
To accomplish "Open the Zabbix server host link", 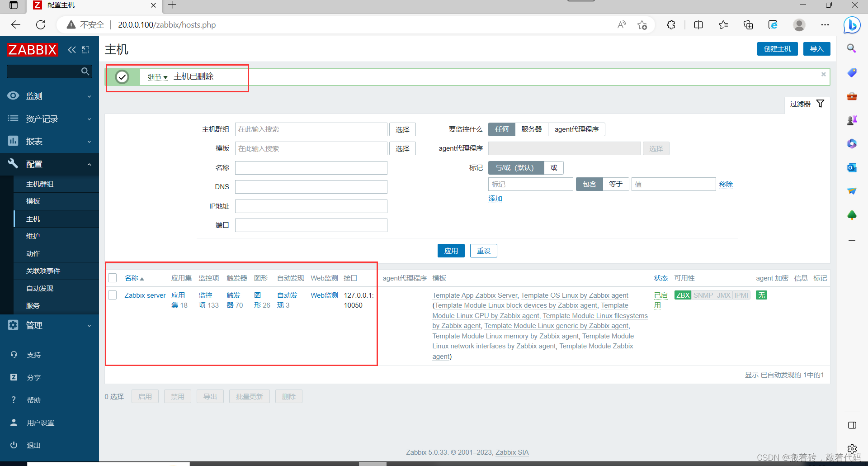I will [x=145, y=295].
